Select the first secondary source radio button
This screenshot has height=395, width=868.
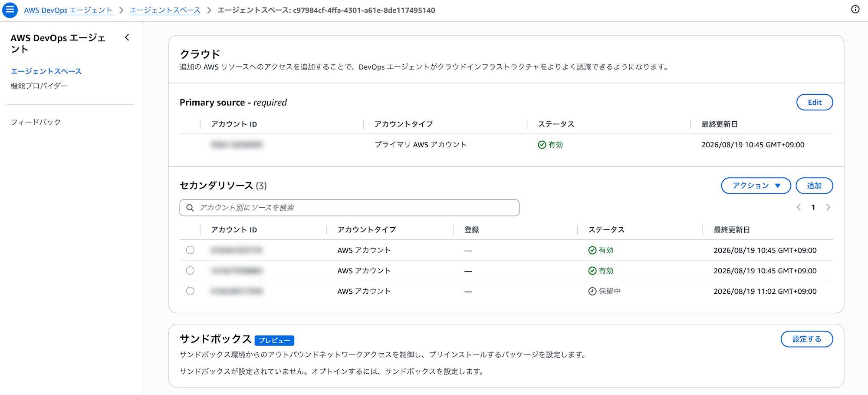click(190, 250)
